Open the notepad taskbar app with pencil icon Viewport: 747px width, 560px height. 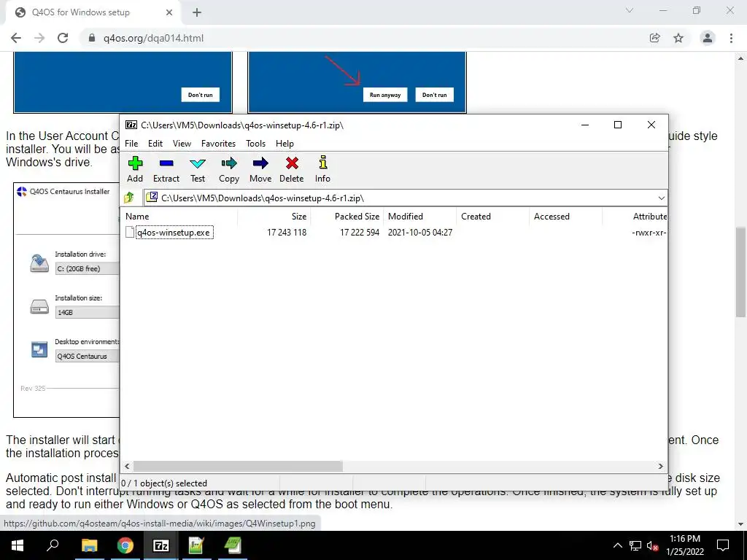(196, 545)
